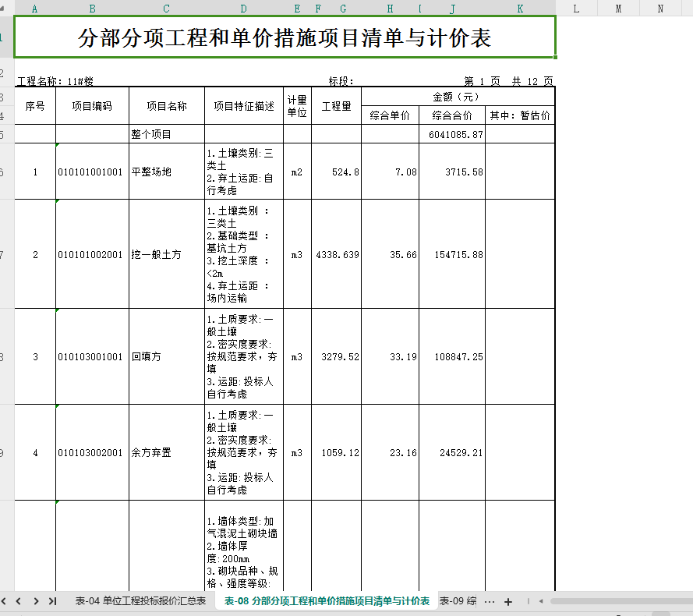
Task: Select the title cell 分部分项工程和单价措施项目清单与计价表
Action: [285, 37]
